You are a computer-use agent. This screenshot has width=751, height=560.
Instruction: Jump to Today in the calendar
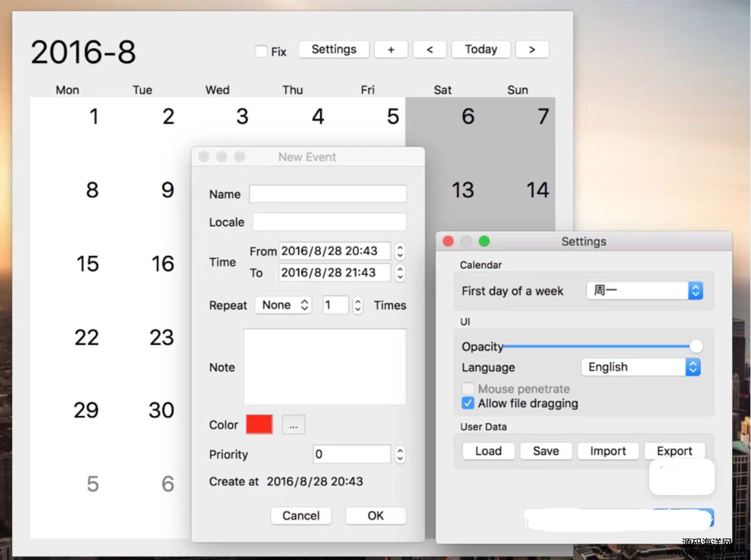pyautogui.click(x=481, y=50)
